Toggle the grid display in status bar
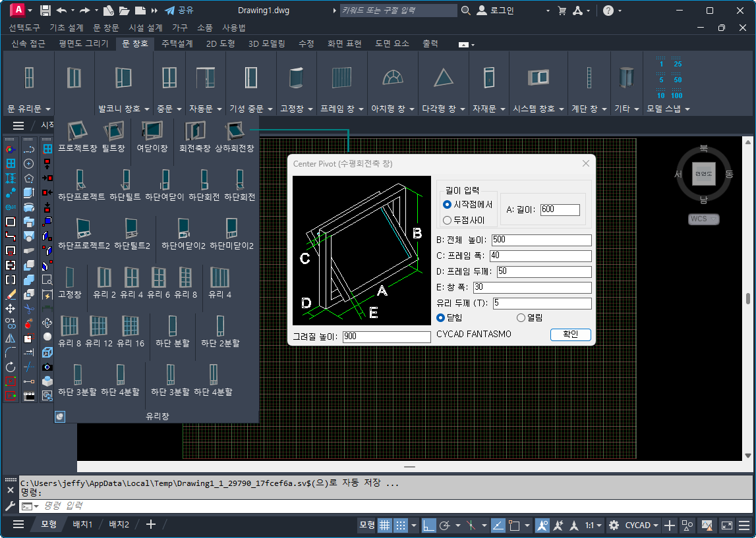The image size is (756, 538). [x=384, y=525]
